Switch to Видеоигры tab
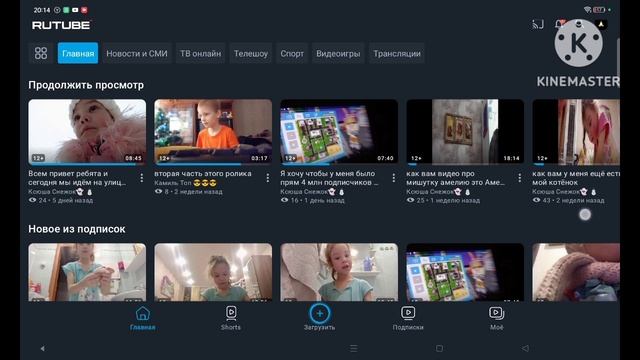Image resolution: width=640 pixels, height=360 pixels. (338, 53)
